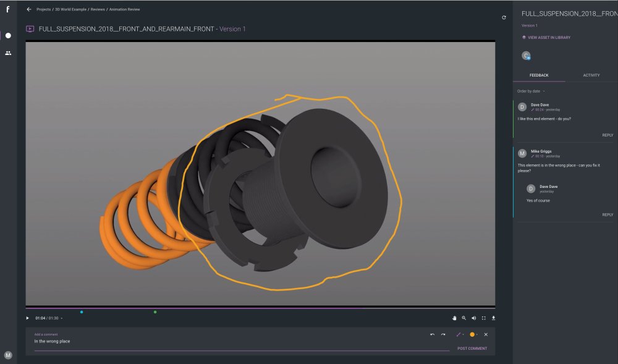
Task: Click the zoom magnifier icon
Action: [x=464, y=318]
